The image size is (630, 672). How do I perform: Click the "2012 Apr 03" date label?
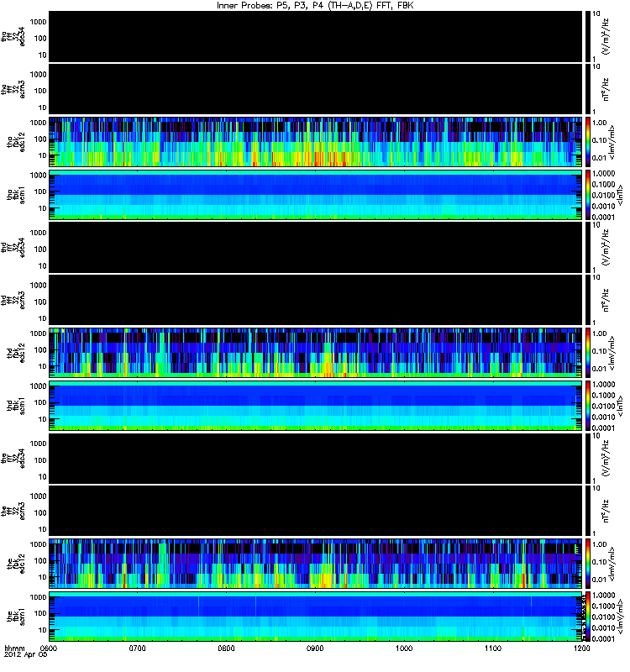pyautogui.click(x=26, y=655)
